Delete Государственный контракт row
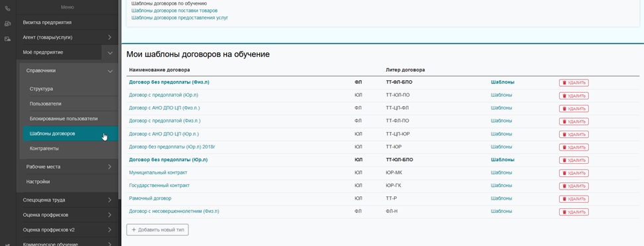This screenshot has width=644, height=246. pyautogui.click(x=574, y=186)
